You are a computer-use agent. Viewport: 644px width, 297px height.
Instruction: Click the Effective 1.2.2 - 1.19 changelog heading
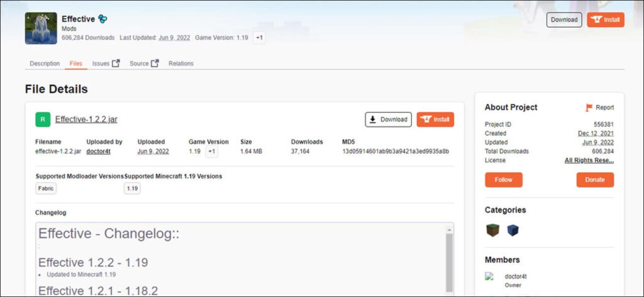tap(93, 262)
